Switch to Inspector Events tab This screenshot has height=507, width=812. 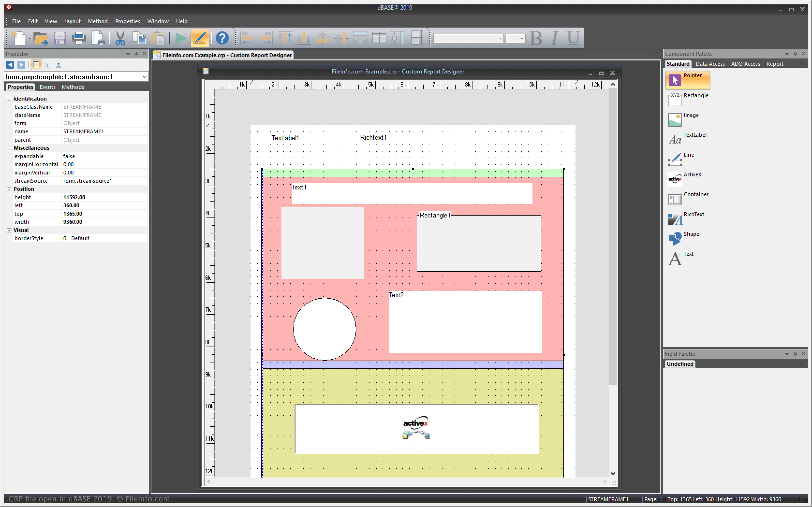47,87
